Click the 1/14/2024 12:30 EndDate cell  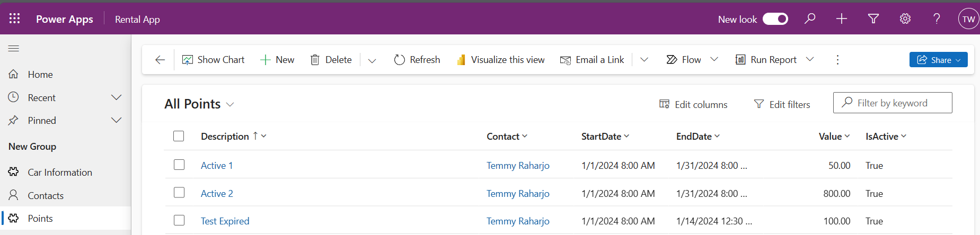[x=714, y=221]
